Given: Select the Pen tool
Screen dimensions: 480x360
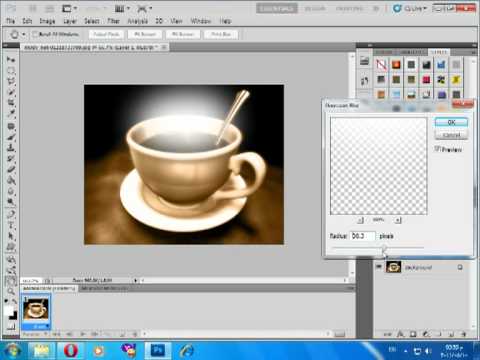Looking at the screenshot, I should coord(11,213).
